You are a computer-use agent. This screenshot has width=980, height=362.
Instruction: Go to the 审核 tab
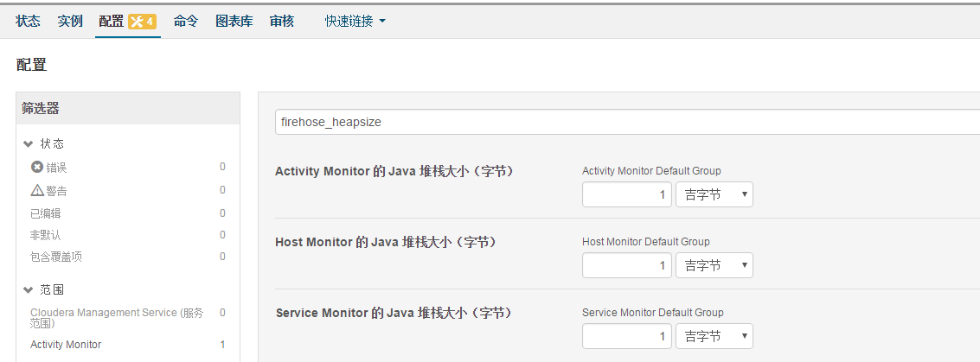point(282,22)
